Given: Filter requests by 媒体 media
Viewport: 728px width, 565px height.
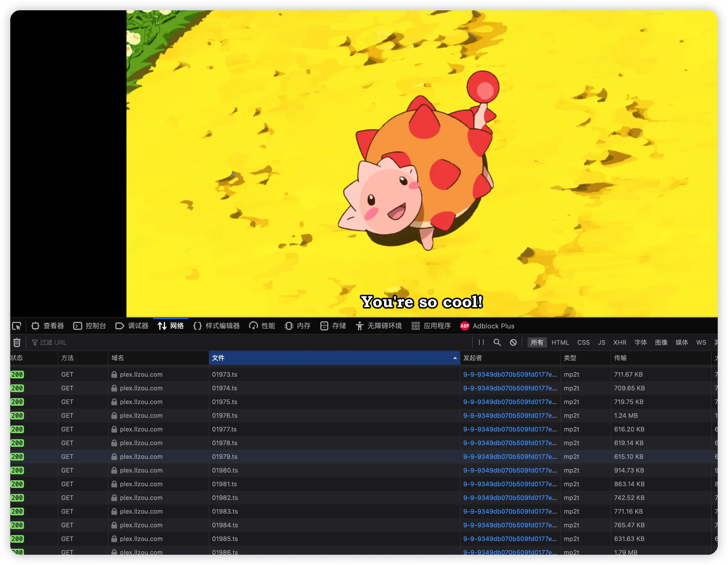Looking at the screenshot, I should [x=682, y=342].
